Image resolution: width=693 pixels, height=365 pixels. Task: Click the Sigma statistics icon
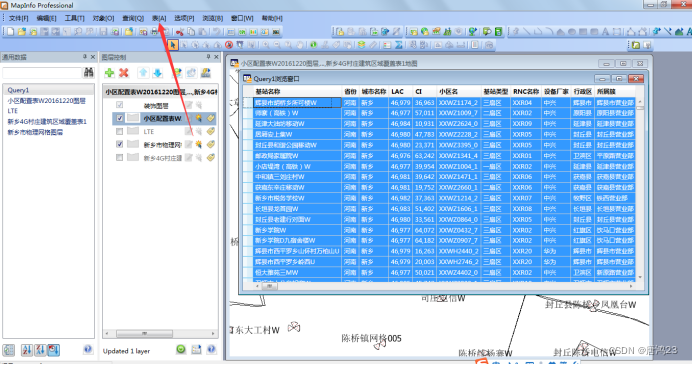pyautogui.click(x=399, y=45)
